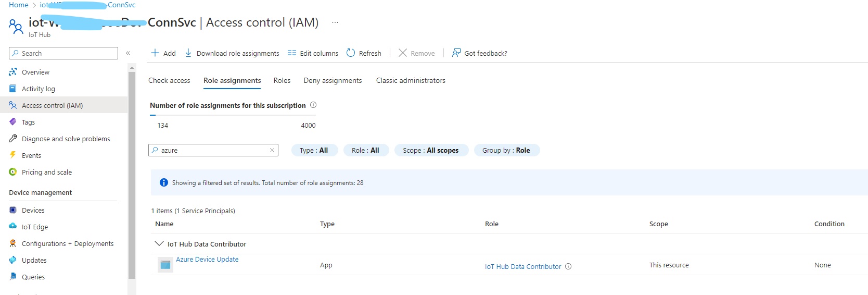
Task: Click the sidebar scrollbar up arrow
Action: pyautogui.click(x=132, y=68)
